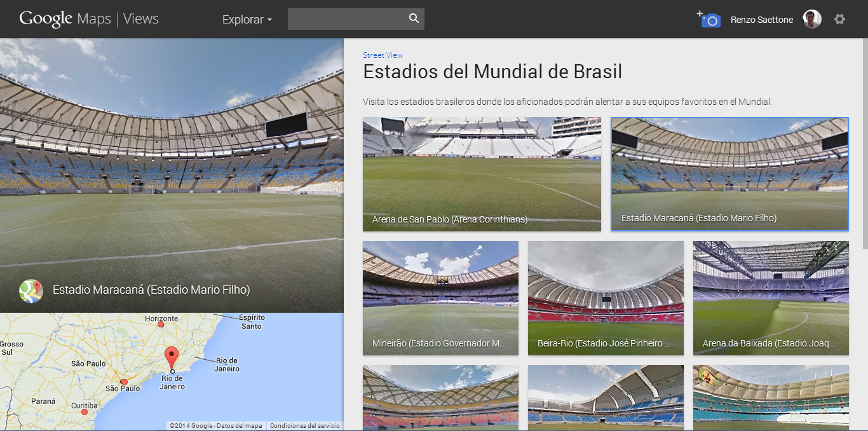This screenshot has height=431, width=868.
Task: Expand the Explorar dropdown menu
Action: [x=247, y=20]
